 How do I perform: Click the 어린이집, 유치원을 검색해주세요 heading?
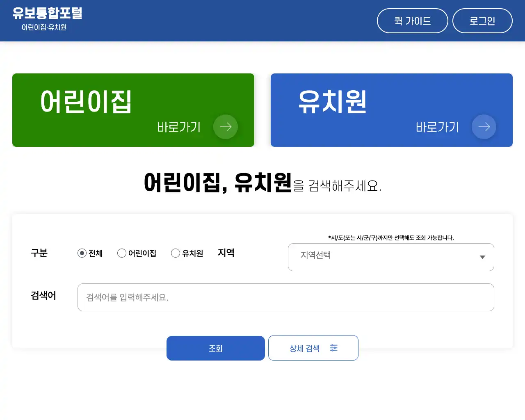[262, 183]
